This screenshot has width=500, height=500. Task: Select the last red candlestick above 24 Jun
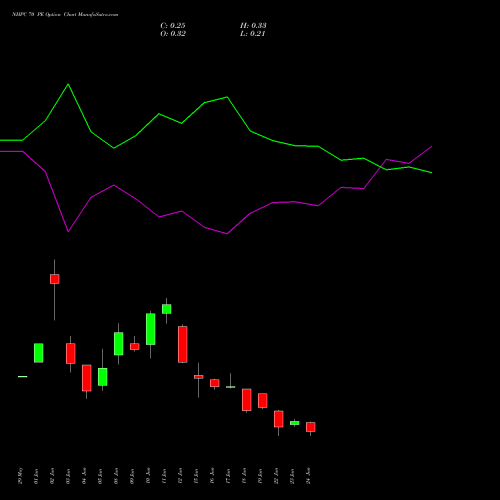pos(311,427)
